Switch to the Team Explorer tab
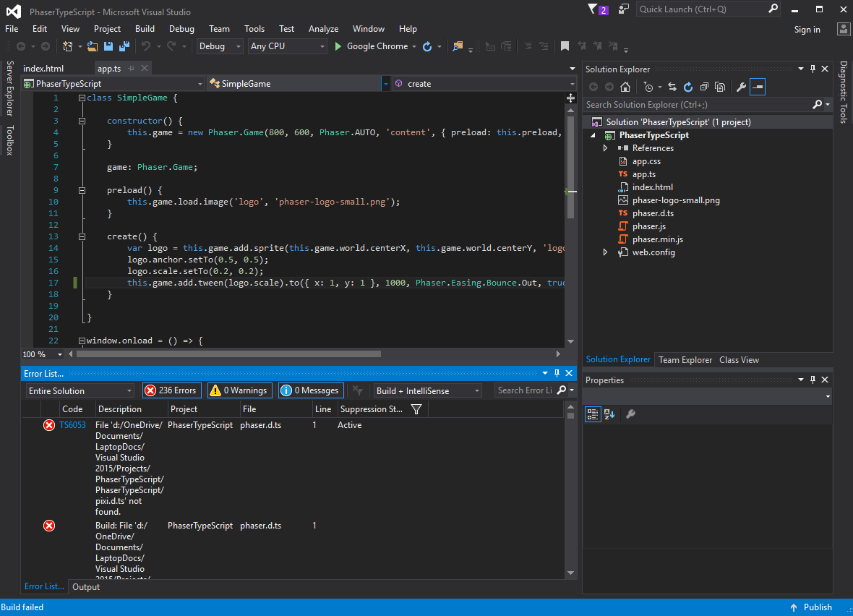 click(685, 360)
